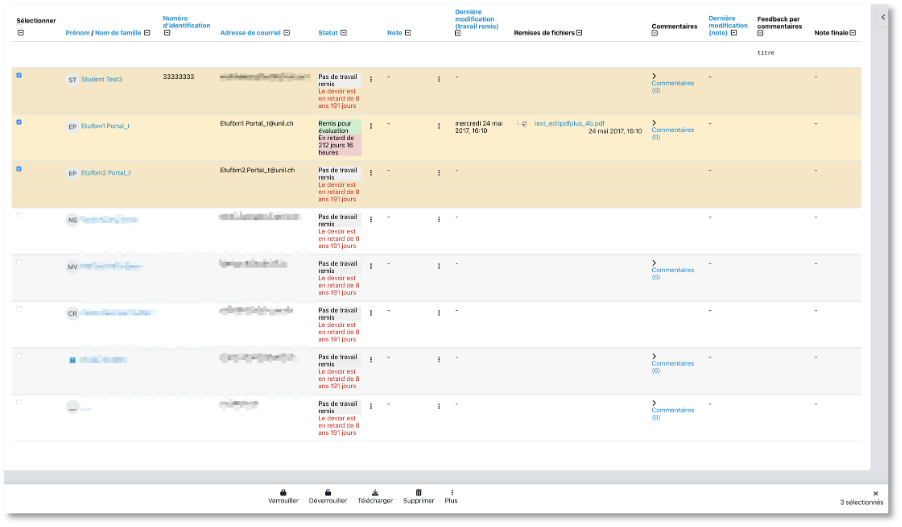Open note actions menu for Etufbm1 Portal_t

point(438,126)
